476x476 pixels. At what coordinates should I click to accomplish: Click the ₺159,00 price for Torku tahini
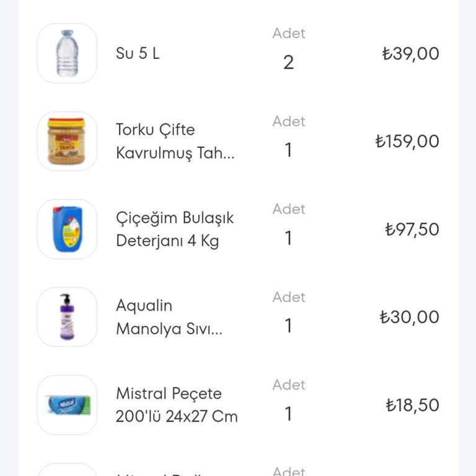coord(407,141)
